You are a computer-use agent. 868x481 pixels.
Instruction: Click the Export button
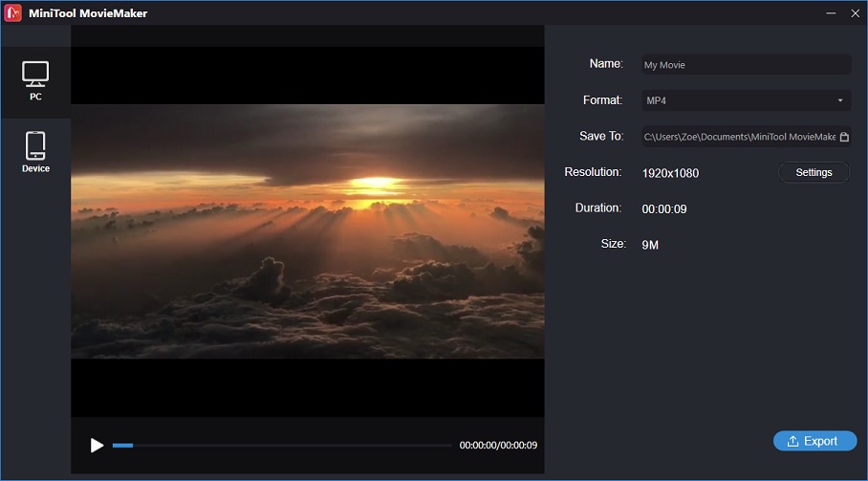click(x=814, y=441)
